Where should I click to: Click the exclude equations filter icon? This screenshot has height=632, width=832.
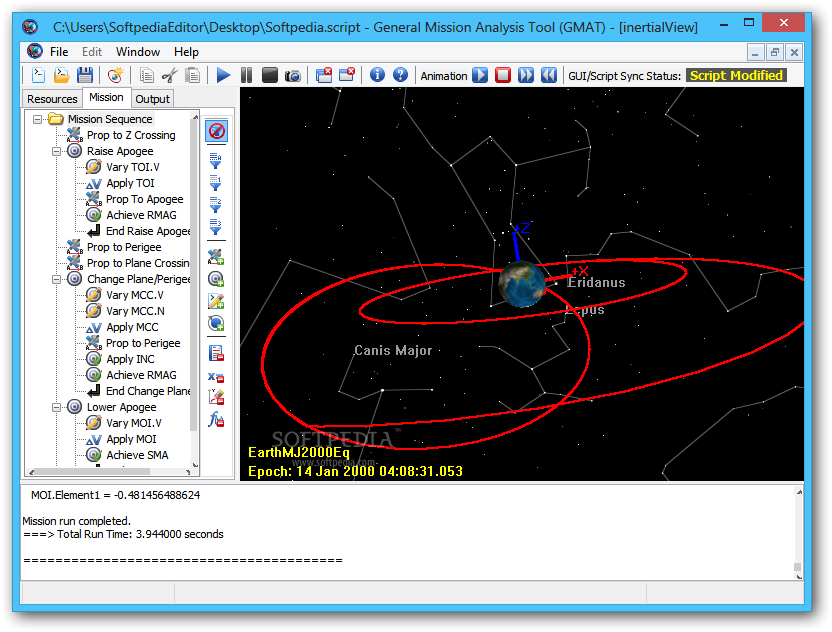coord(216,377)
